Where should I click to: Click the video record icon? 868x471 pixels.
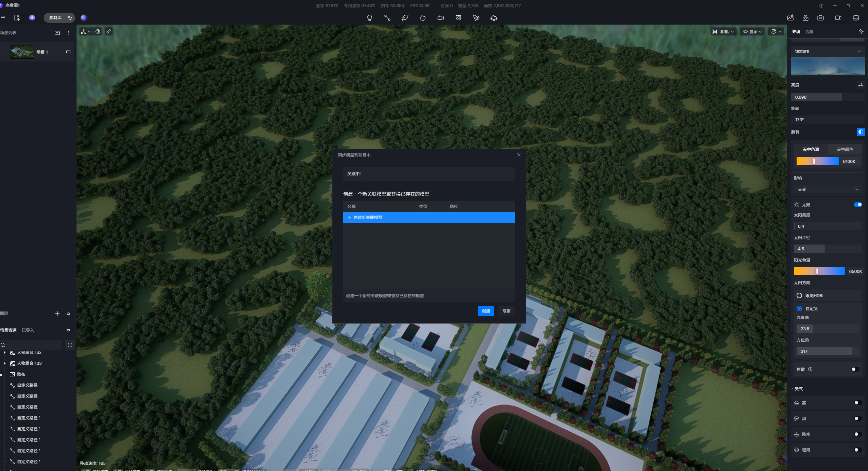(838, 18)
